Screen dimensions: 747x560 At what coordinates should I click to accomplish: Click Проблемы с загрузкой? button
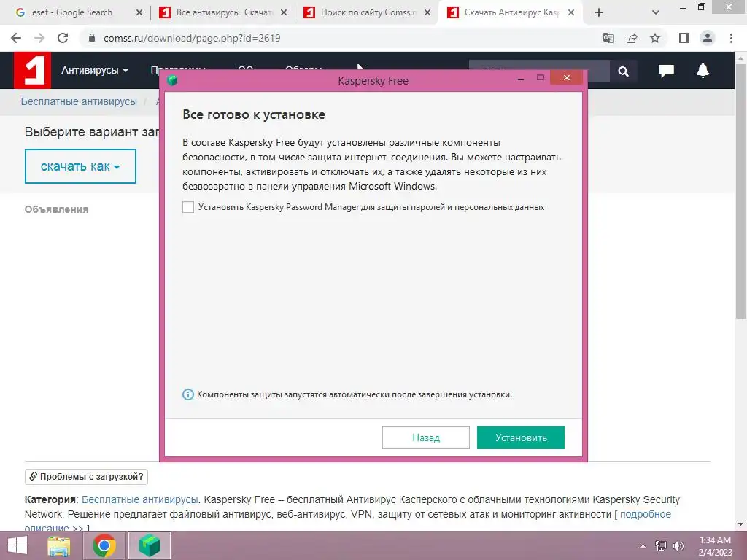[86, 477]
